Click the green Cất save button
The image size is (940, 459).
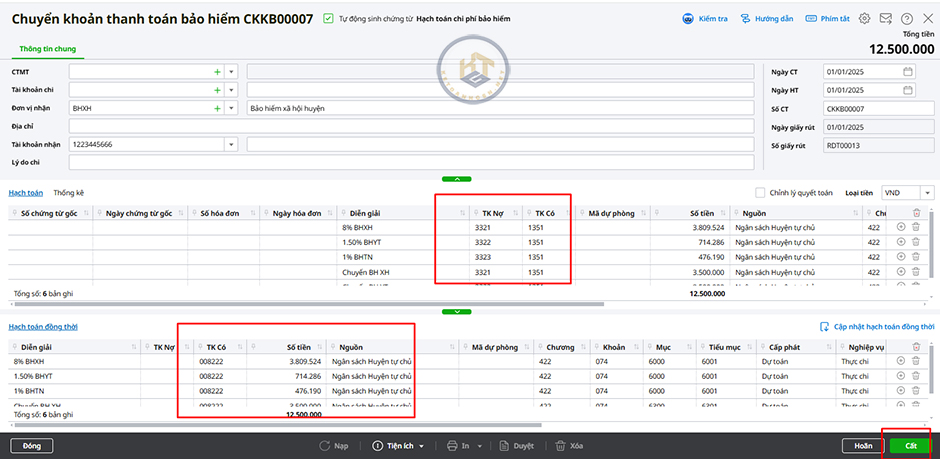tap(909, 446)
